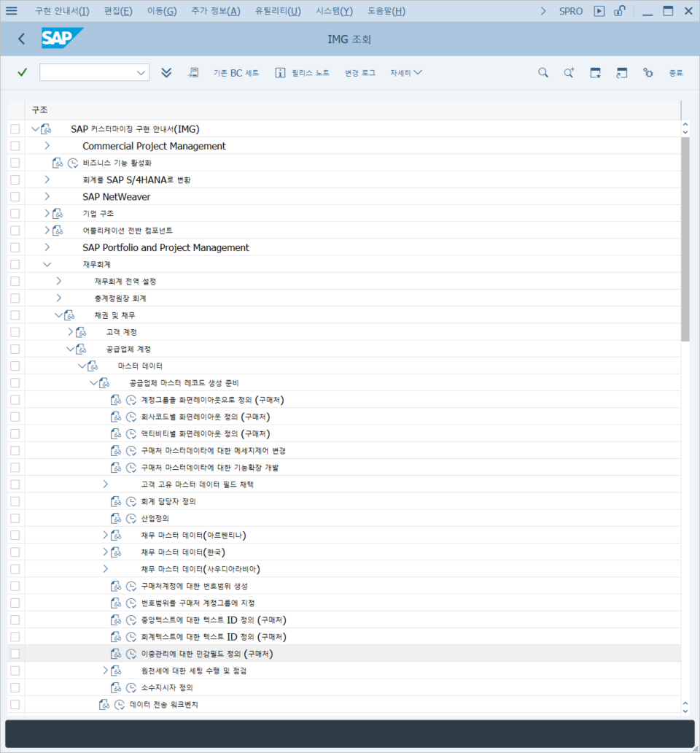Expand the Commercial Project Management node
This screenshot has width=700, height=753.
[47, 145]
